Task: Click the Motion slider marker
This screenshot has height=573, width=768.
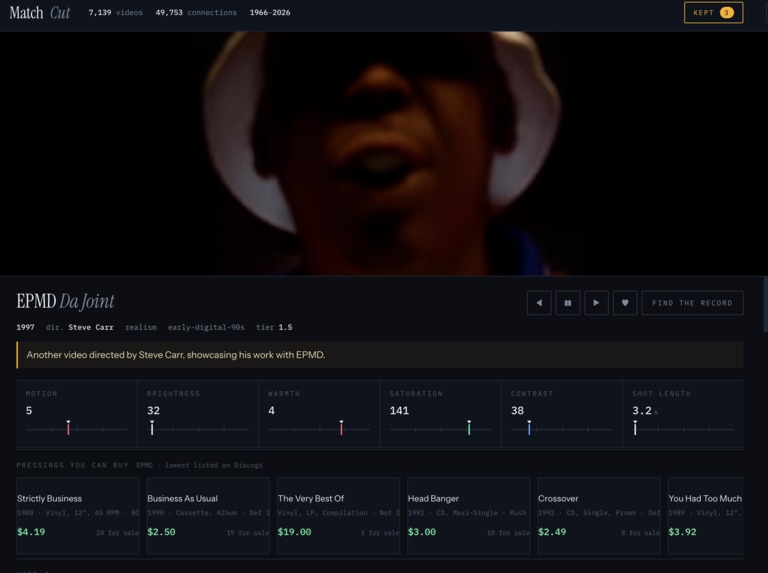Action: click(68, 428)
